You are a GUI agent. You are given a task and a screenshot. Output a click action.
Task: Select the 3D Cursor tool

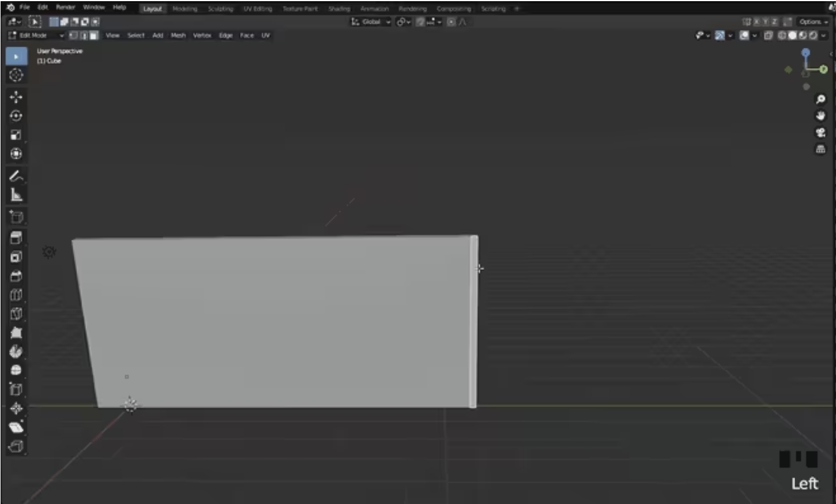pos(16,75)
